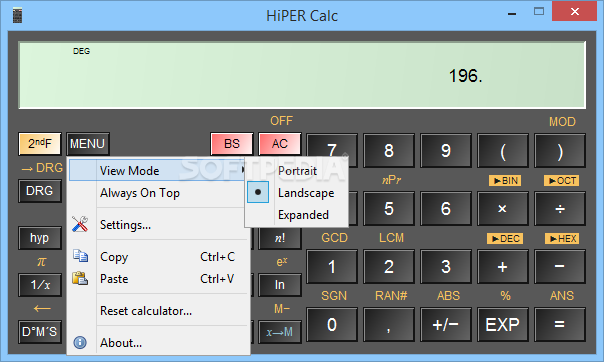Click the decimal comma key
Viewport: 604px width, 362px height.
(389, 324)
